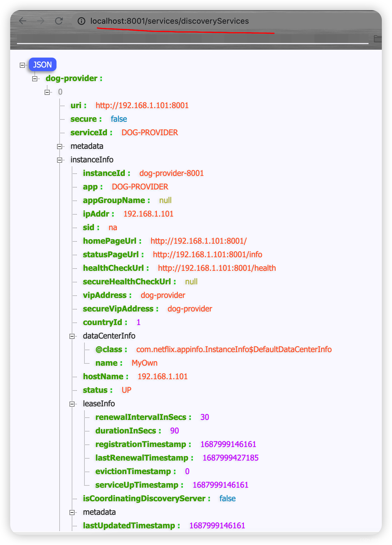Collapse the instanceInfo node
This screenshot has height=545, width=392.
tap(60, 160)
